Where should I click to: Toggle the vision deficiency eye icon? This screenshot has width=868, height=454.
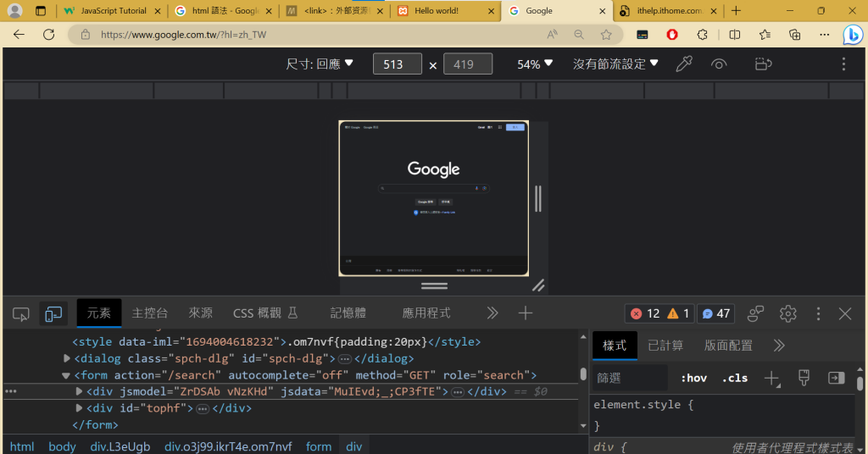719,64
